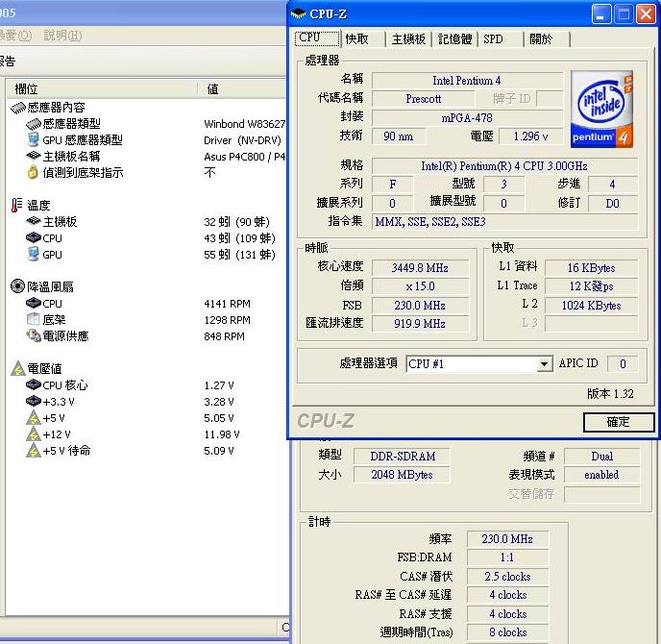The image size is (661, 644).
Task: Select the 1:1 FSB:DRAM ratio value
Action: pos(507,557)
